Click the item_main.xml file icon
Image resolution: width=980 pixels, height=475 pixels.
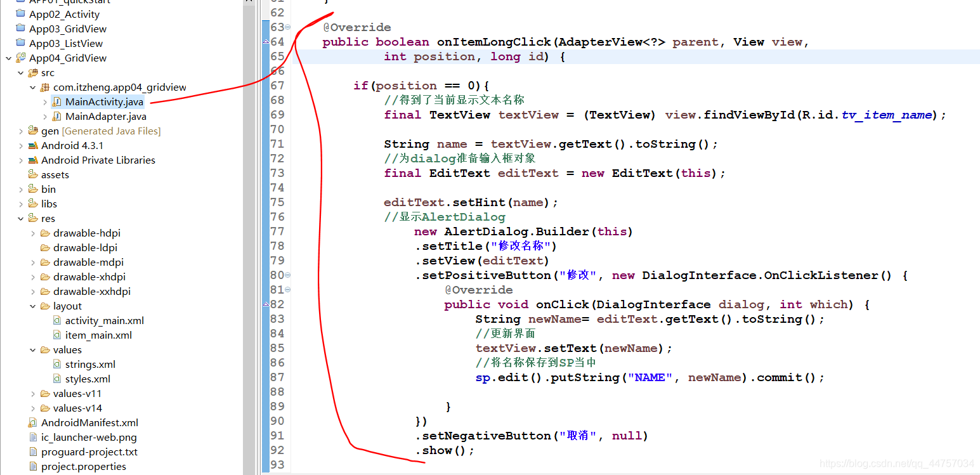pyautogui.click(x=57, y=335)
